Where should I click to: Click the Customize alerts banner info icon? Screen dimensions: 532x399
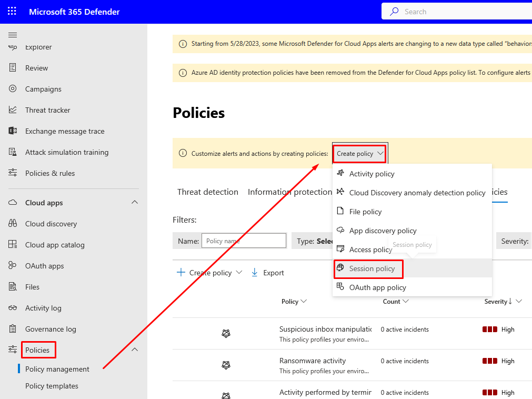[183, 153]
